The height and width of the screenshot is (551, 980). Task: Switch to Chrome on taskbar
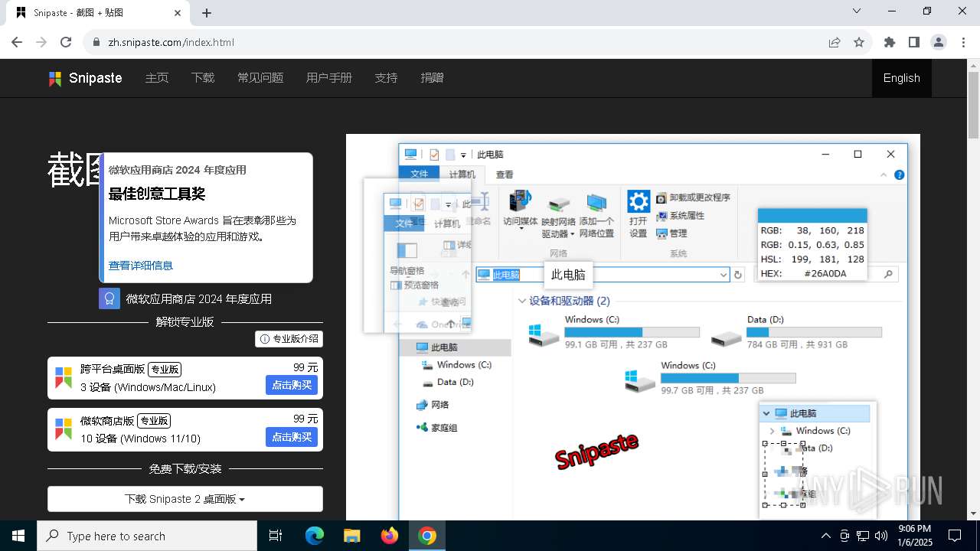[x=427, y=536]
